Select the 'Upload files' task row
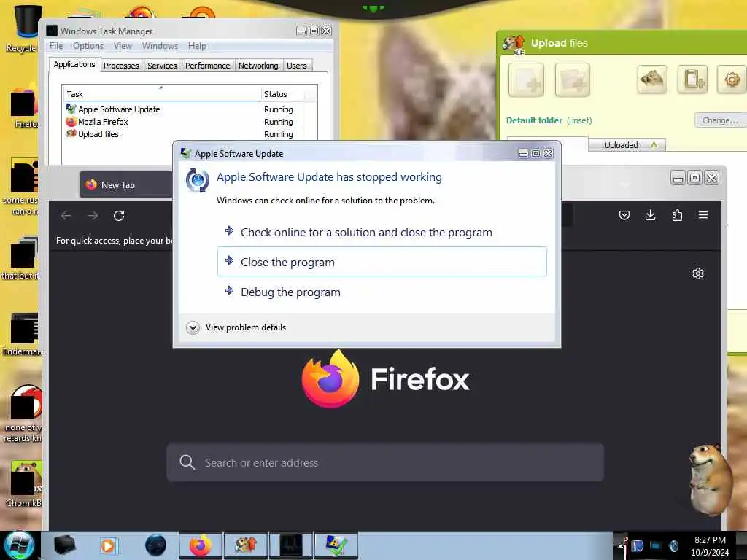This screenshot has width=747, height=560. [x=190, y=134]
